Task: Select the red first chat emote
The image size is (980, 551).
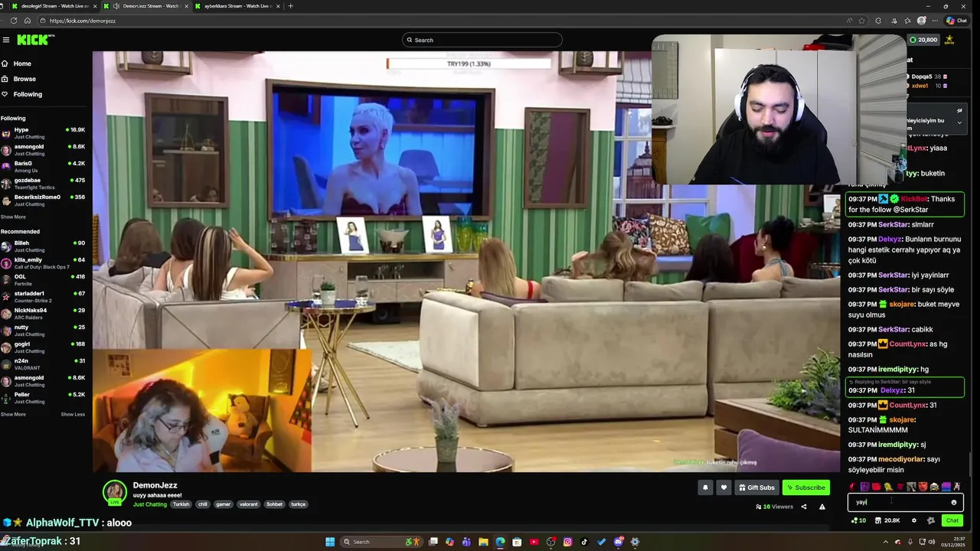Action: tap(853, 487)
